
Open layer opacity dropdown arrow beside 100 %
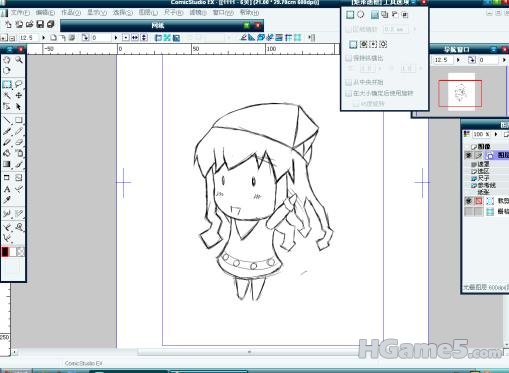click(x=496, y=134)
